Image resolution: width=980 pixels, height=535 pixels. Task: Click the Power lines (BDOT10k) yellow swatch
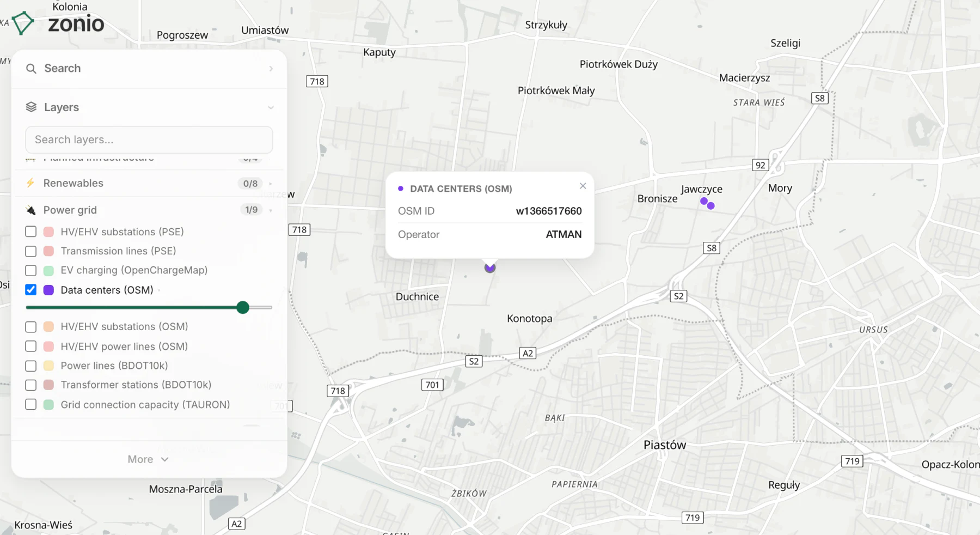pos(48,366)
